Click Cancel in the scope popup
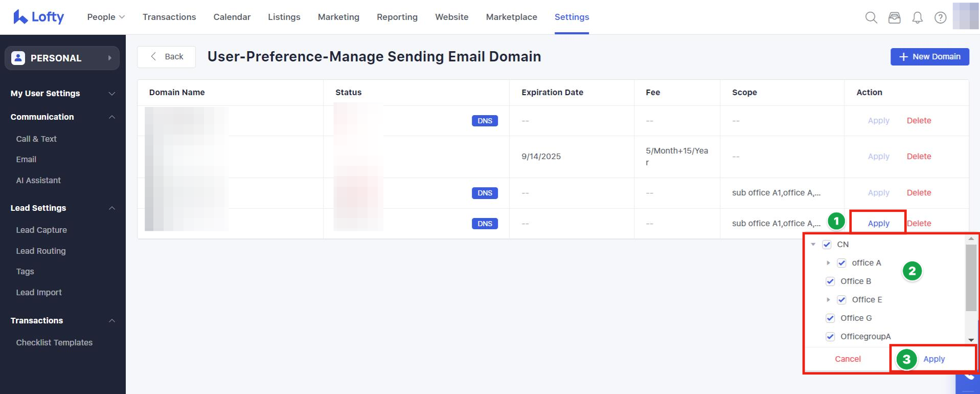 [848, 359]
